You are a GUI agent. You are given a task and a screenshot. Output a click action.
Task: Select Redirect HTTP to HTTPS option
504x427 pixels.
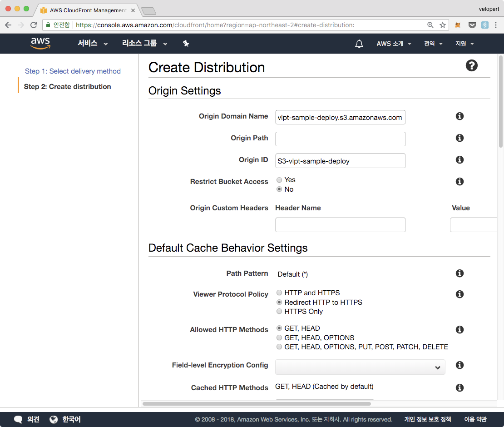[x=279, y=302]
